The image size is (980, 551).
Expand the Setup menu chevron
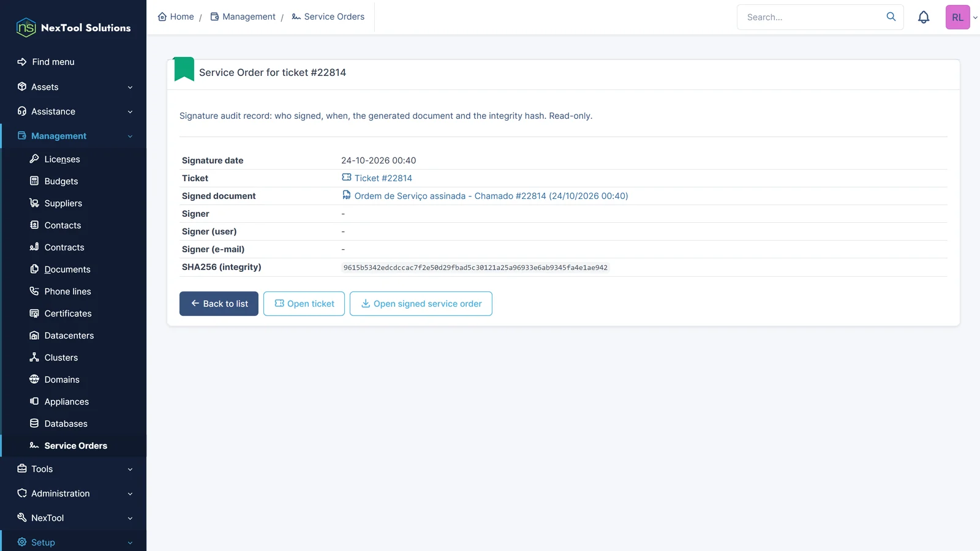coord(130,543)
